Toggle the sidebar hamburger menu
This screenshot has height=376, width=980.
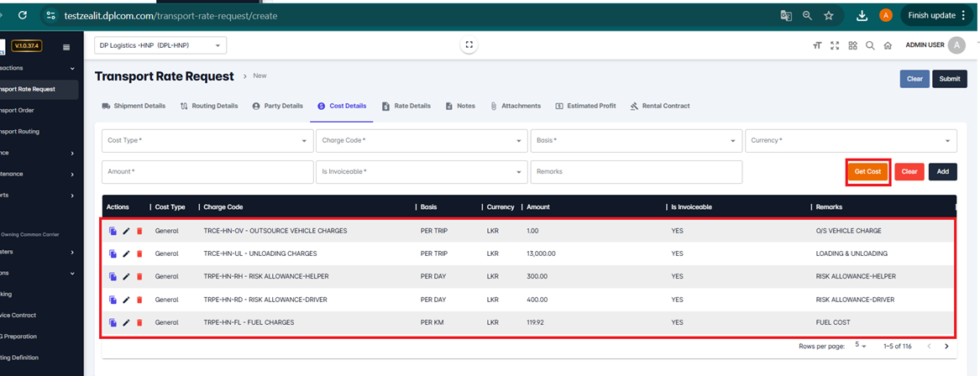[66, 47]
